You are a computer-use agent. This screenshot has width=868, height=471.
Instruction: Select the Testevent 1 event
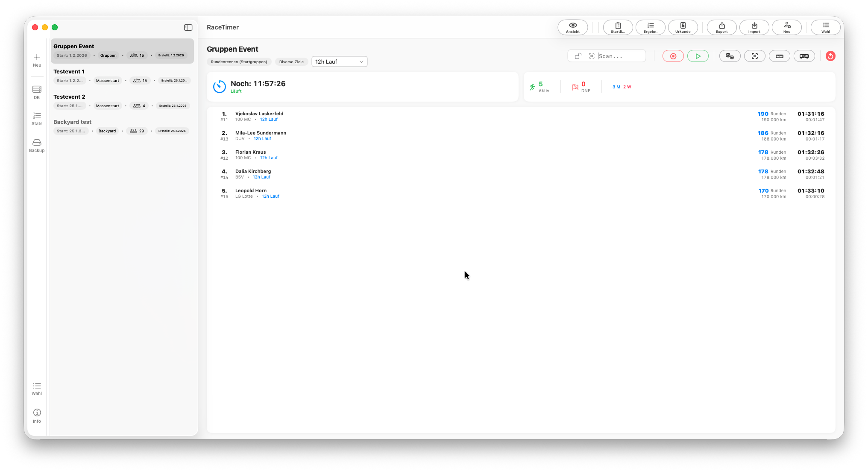pos(122,76)
